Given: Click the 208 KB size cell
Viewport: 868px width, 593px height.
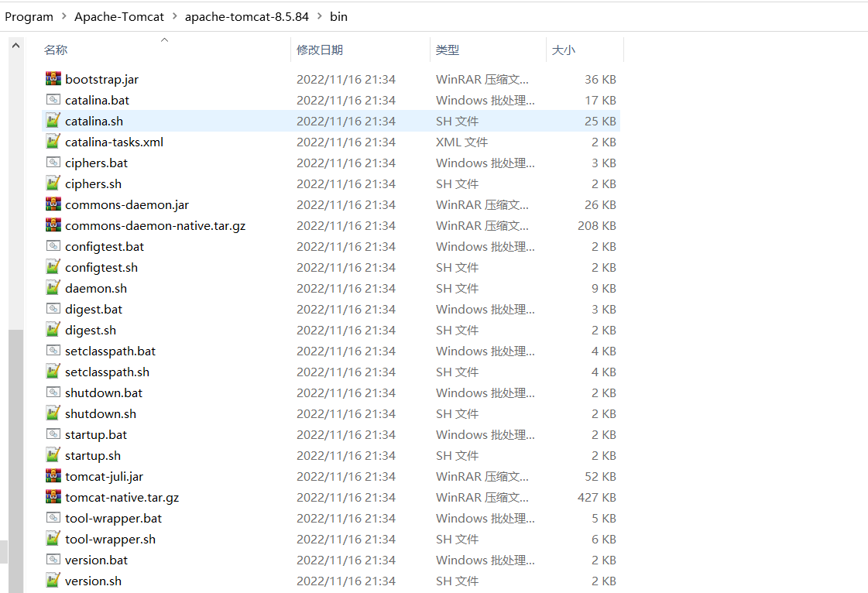Looking at the screenshot, I should (x=597, y=225).
